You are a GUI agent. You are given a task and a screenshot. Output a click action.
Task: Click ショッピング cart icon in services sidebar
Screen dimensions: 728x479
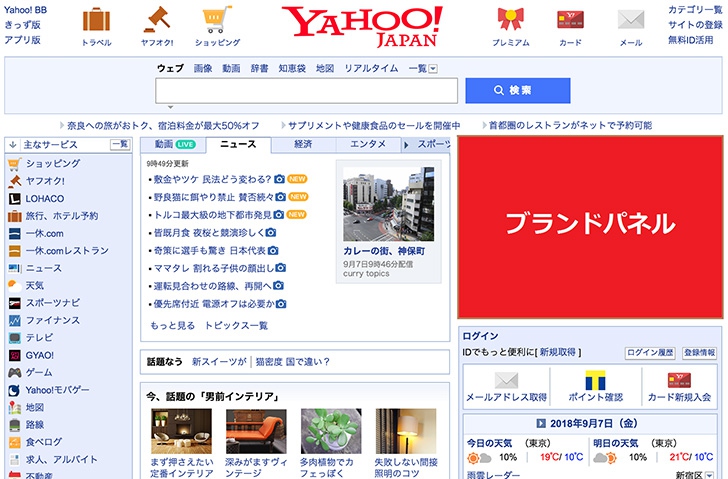[14, 164]
